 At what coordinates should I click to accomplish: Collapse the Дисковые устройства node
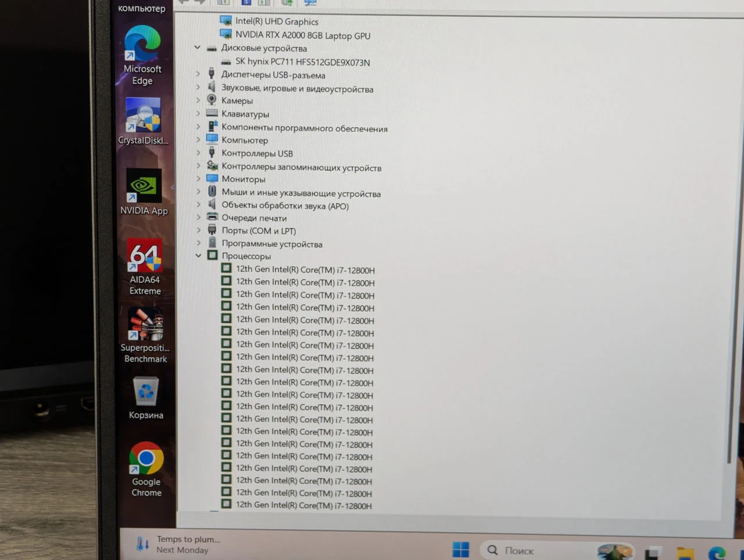(x=197, y=48)
